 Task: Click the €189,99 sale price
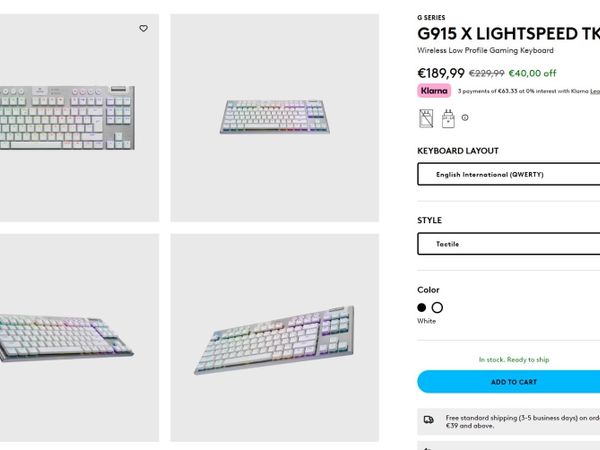click(441, 73)
